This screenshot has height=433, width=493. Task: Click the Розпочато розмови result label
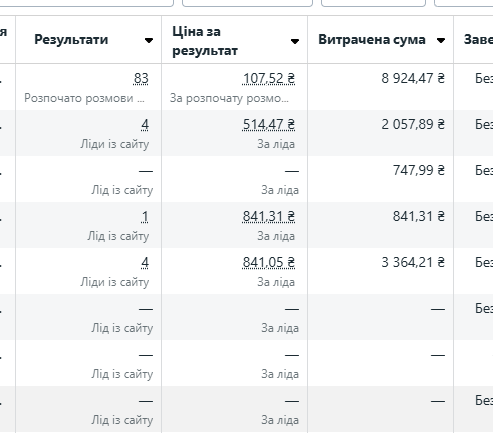[84, 98]
